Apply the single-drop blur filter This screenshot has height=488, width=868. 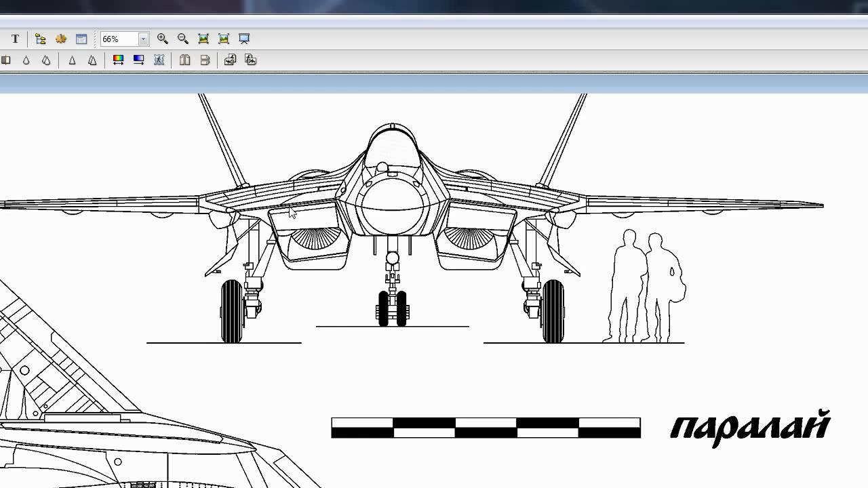click(26, 60)
